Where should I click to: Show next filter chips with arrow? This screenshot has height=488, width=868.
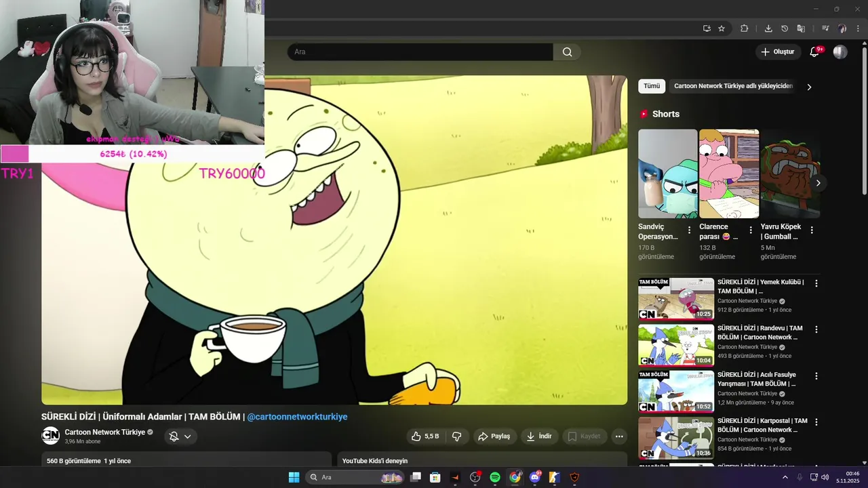[x=809, y=87]
